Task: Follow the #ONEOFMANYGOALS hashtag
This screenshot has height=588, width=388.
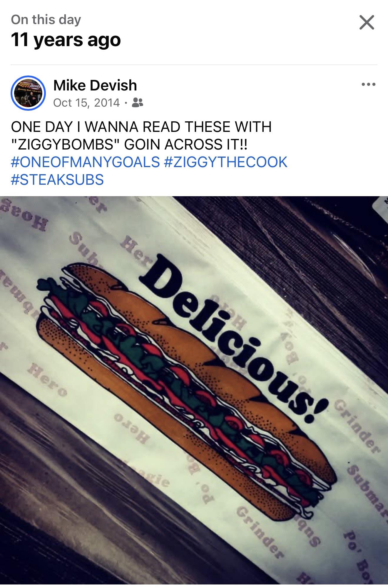Action: point(85,162)
